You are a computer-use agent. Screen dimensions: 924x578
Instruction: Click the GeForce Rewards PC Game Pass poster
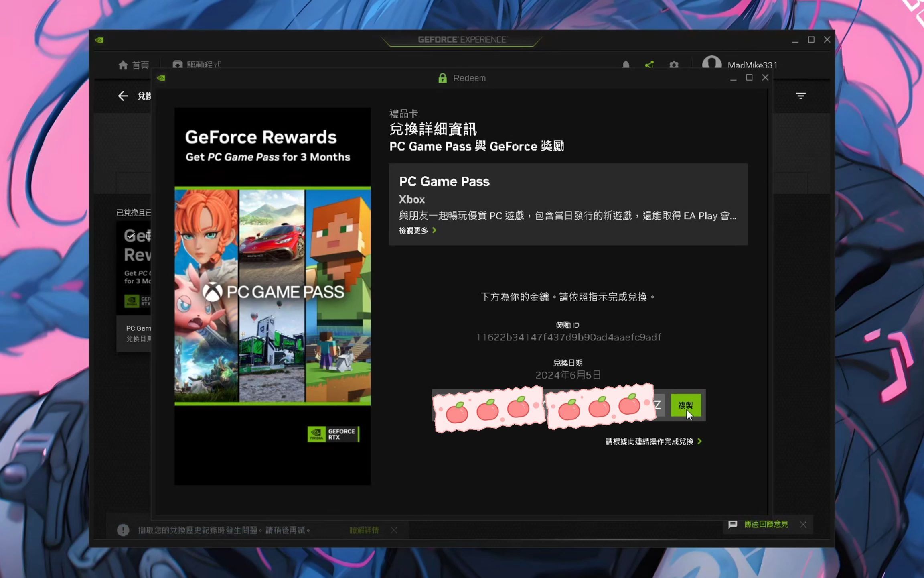(273, 296)
